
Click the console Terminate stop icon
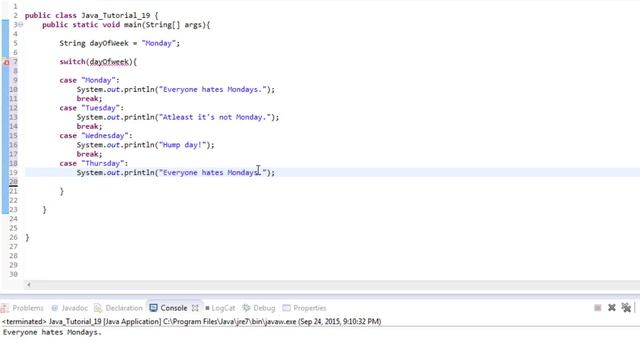pyautogui.click(x=598, y=308)
